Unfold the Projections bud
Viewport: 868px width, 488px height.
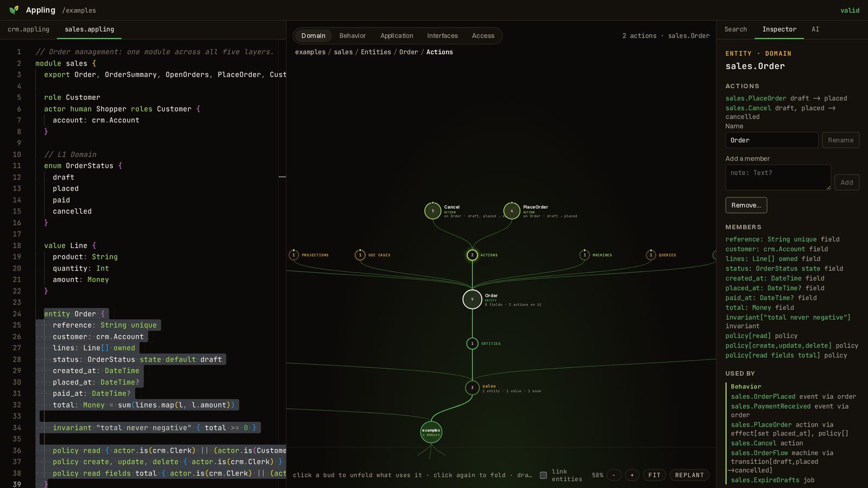pyautogui.click(x=294, y=255)
